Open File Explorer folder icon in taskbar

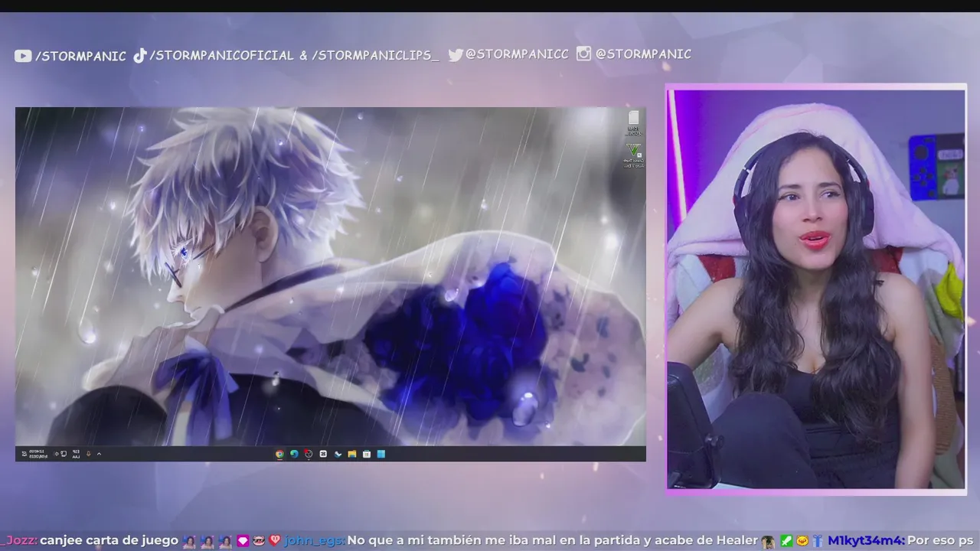pos(352,454)
